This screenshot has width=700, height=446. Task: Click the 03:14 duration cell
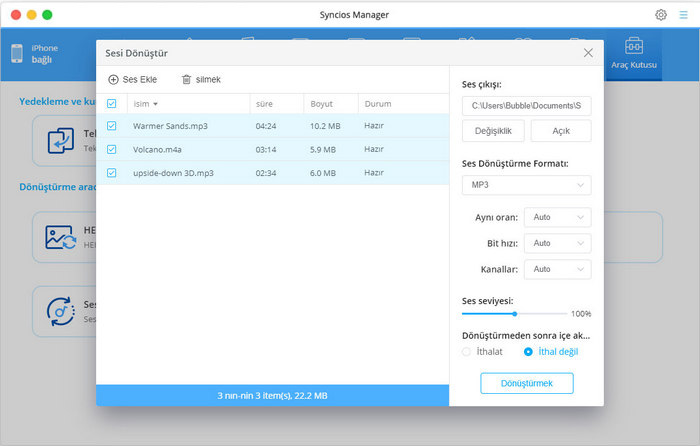tap(266, 150)
